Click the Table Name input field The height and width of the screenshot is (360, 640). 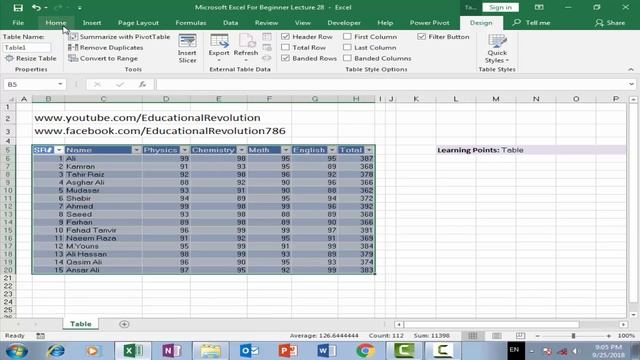[x=27, y=48]
